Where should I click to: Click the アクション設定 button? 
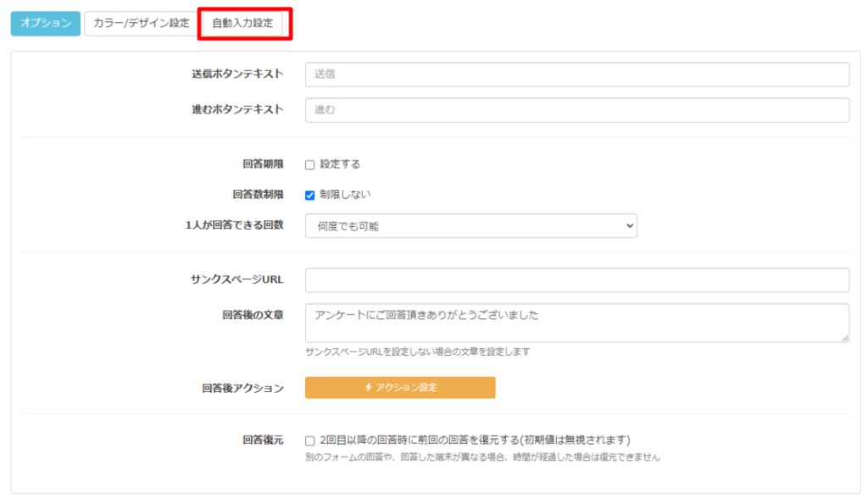tap(400, 387)
